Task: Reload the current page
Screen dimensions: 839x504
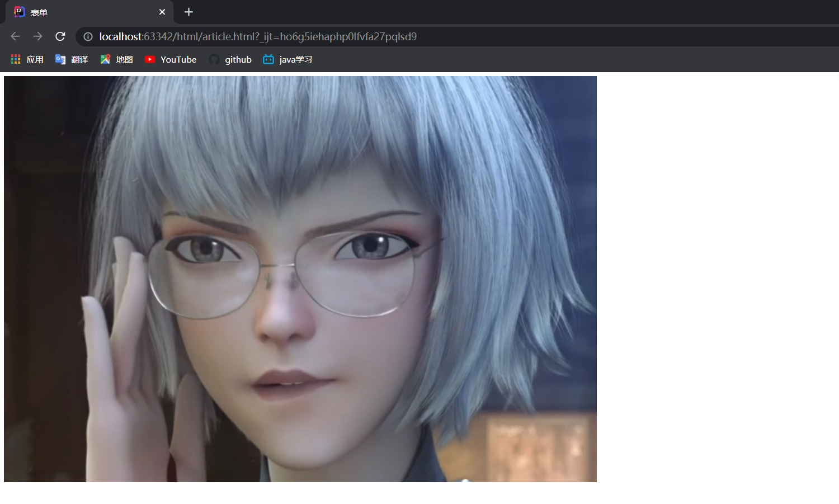Action: [x=60, y=36]
